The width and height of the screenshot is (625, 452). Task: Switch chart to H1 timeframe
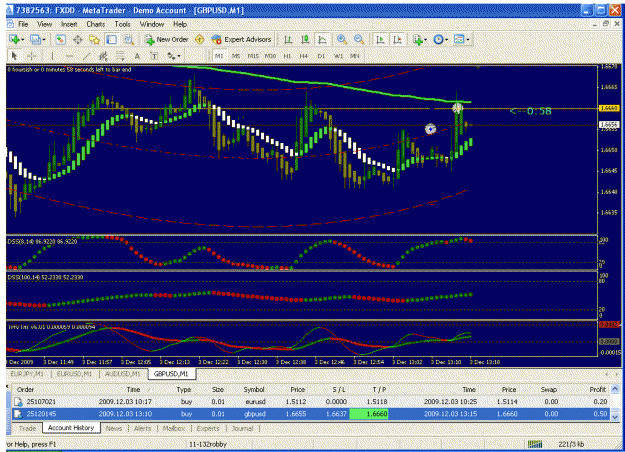287,56
